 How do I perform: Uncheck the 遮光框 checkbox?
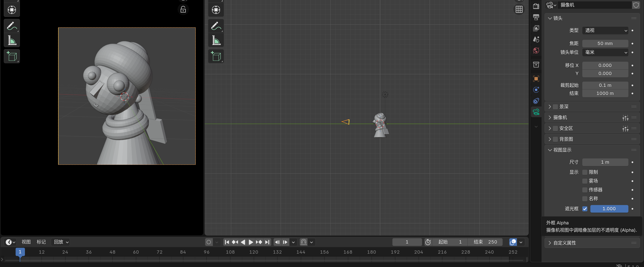point(585,209)
